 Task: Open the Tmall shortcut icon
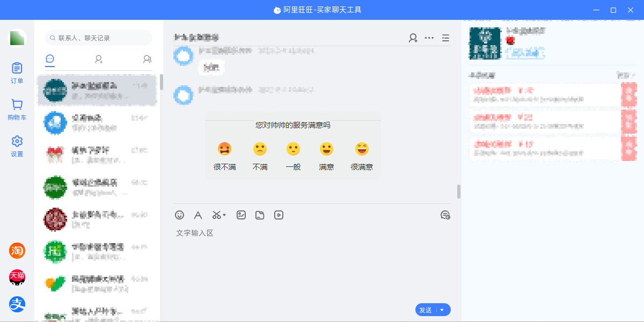pos(17,277)
